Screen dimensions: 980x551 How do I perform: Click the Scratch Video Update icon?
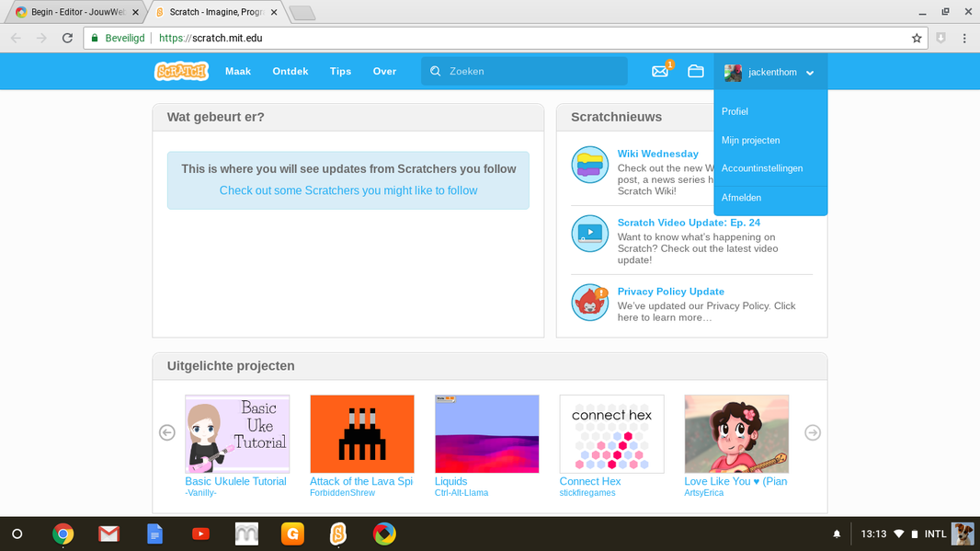pyautogui.click(x=590, y=234)
